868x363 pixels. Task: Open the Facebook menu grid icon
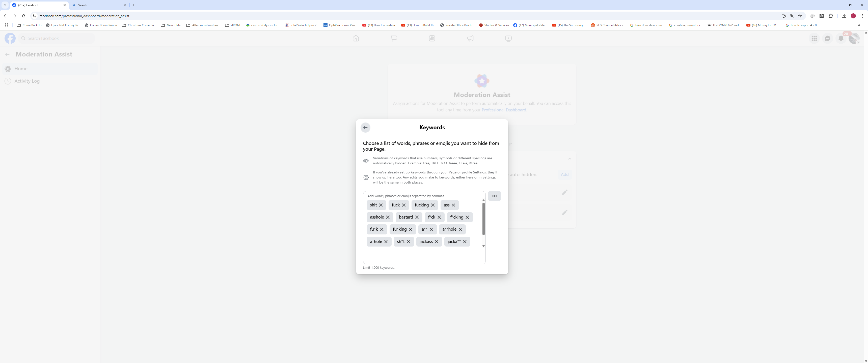[x=814, y=38]
